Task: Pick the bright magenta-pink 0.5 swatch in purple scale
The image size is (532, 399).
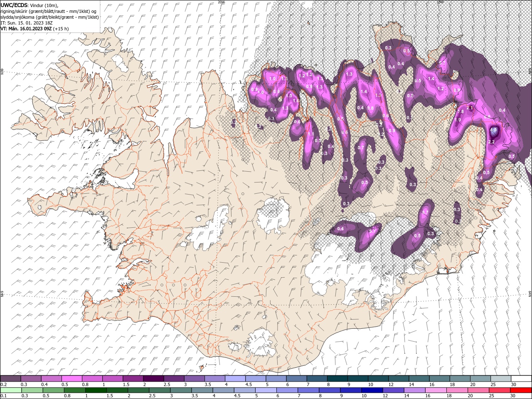Action: point(71,379)
